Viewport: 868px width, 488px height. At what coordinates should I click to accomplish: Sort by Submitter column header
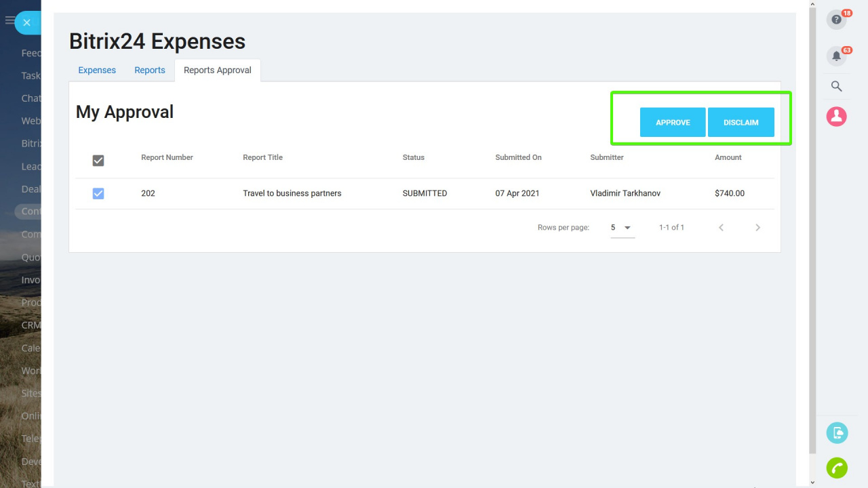pos(607,157)
